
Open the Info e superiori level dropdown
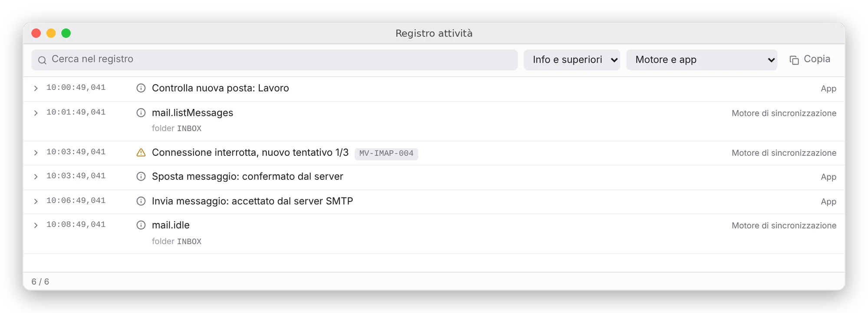pos(572,60)
